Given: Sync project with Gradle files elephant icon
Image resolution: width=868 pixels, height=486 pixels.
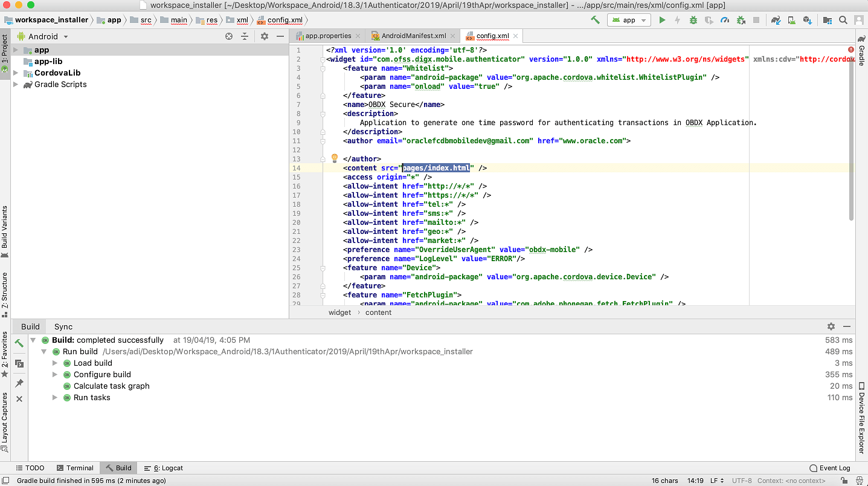Looking at the screenshot, I should pyautogui.click(x=776, y=20).
